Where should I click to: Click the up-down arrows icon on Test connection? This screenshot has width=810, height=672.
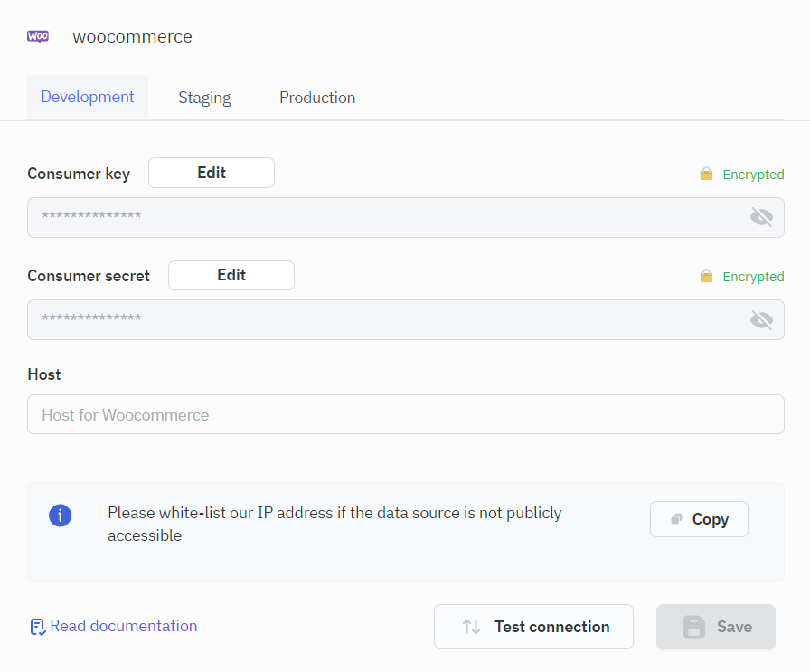[x=471, y=627]
